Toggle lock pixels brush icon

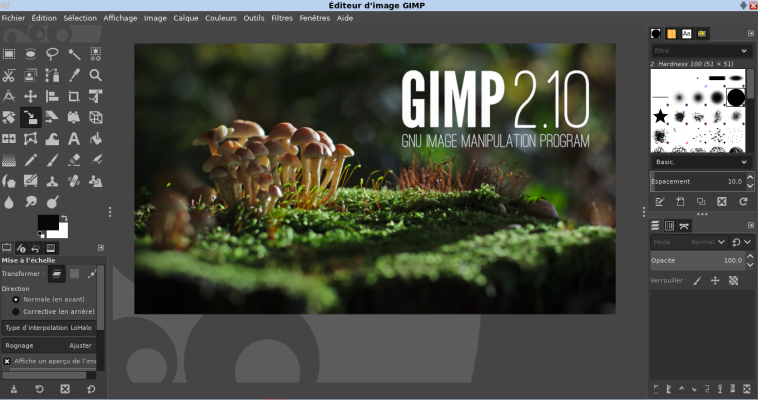pyautogui.click(x=697, y=281)
